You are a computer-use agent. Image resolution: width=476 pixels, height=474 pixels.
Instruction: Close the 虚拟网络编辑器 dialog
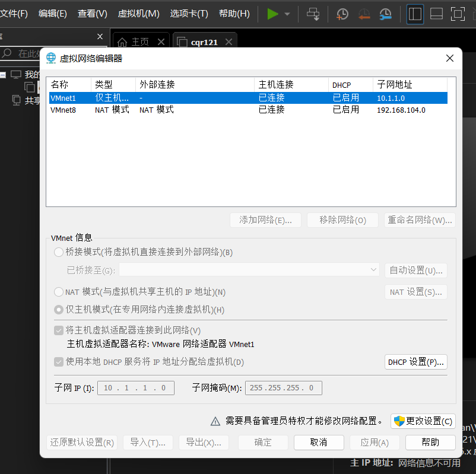[450, 58]
